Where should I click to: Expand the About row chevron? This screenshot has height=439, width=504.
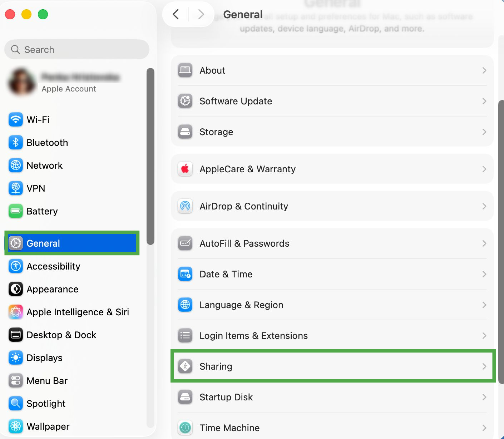pos(484,70)
